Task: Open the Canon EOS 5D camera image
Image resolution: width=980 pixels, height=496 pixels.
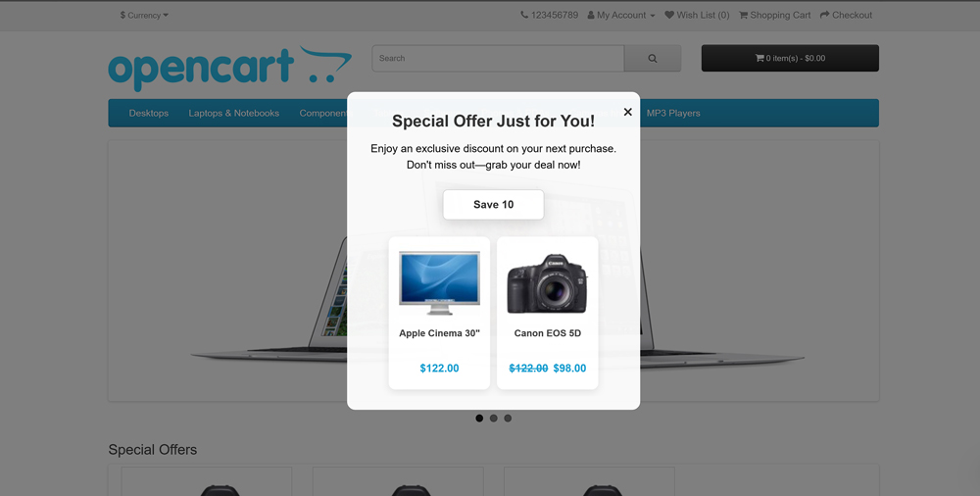Action: [x=547, y=282]
